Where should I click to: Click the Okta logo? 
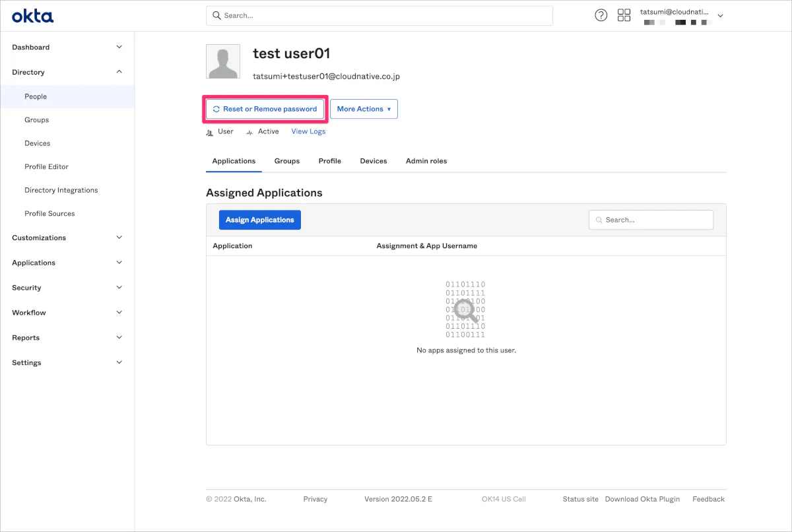point(32,16)
